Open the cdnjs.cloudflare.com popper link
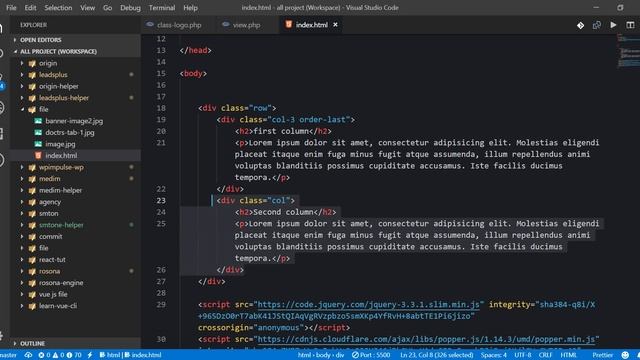The height and width of the screenshot is (360, 640). click(426, 339)
